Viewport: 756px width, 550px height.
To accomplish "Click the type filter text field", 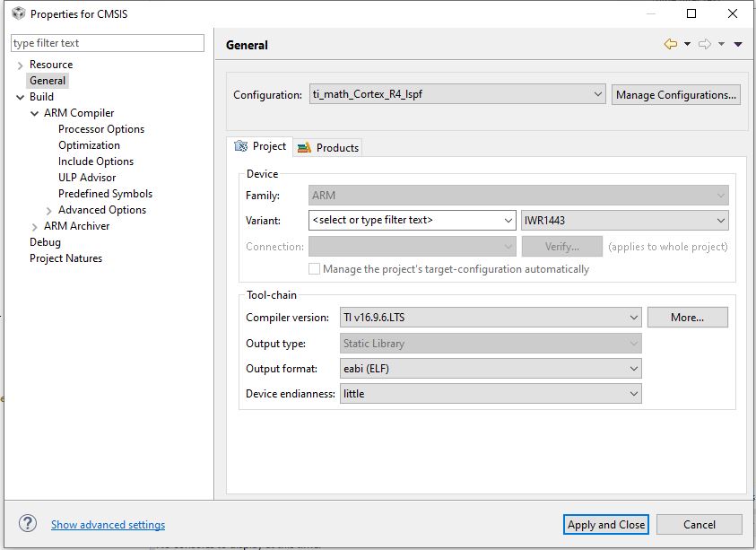I will 108,43.
